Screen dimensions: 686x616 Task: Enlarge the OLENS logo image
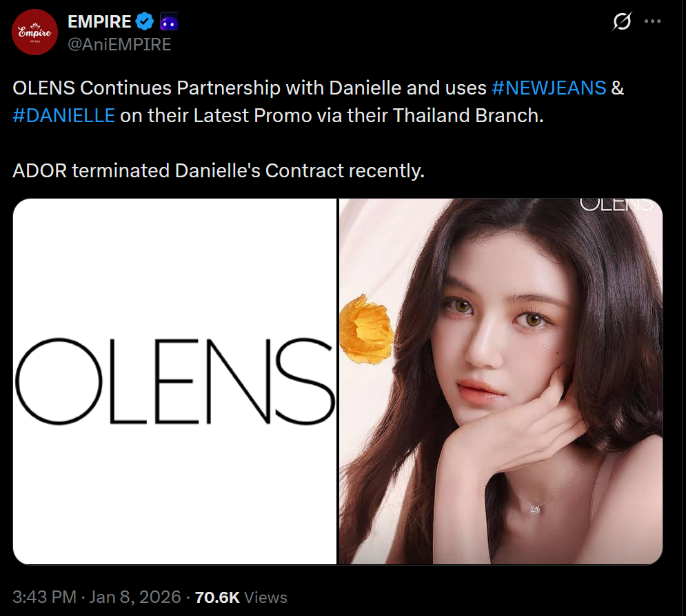(175, 381)
